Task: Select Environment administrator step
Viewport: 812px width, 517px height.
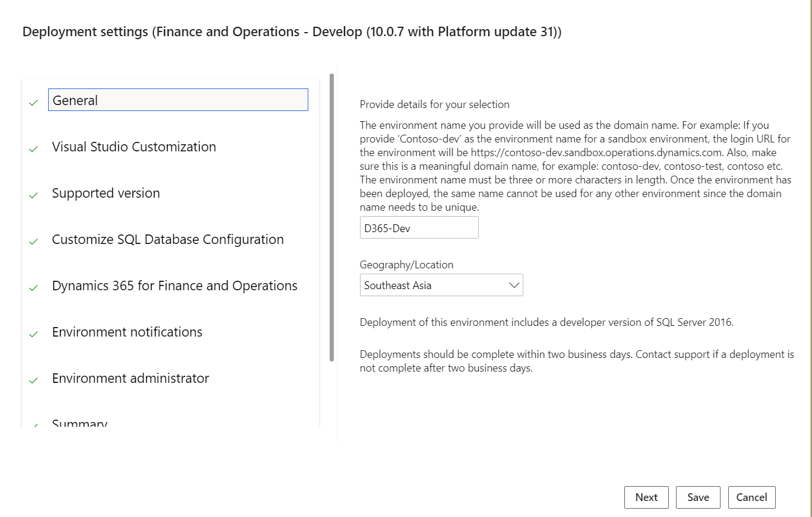Action: (130, 378)
